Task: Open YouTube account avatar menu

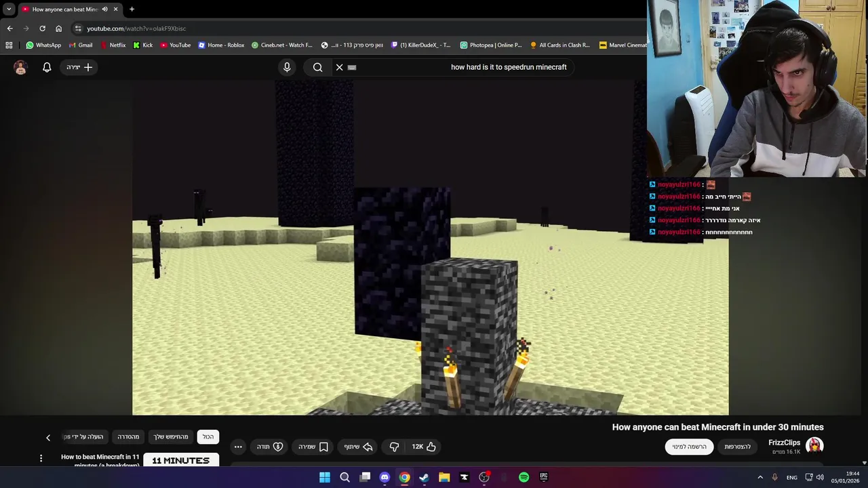Action: click(20, 67)
